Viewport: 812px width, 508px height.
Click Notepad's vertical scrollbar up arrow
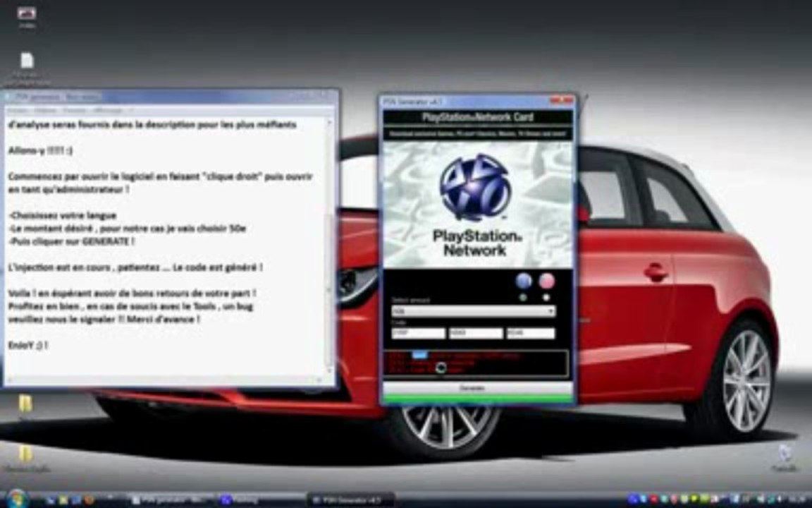click(329, 123)
